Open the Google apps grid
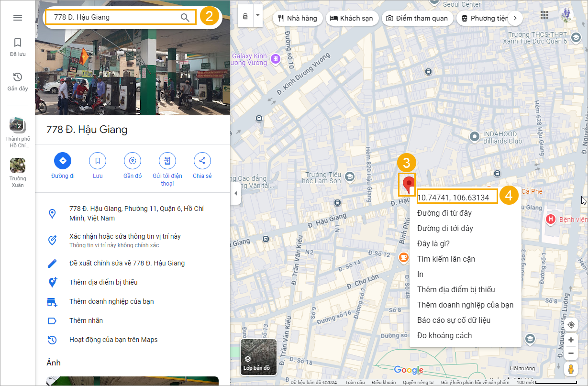The width and height of the screenshot is (588, 386). pyautogui.click(x=544, y=15)
